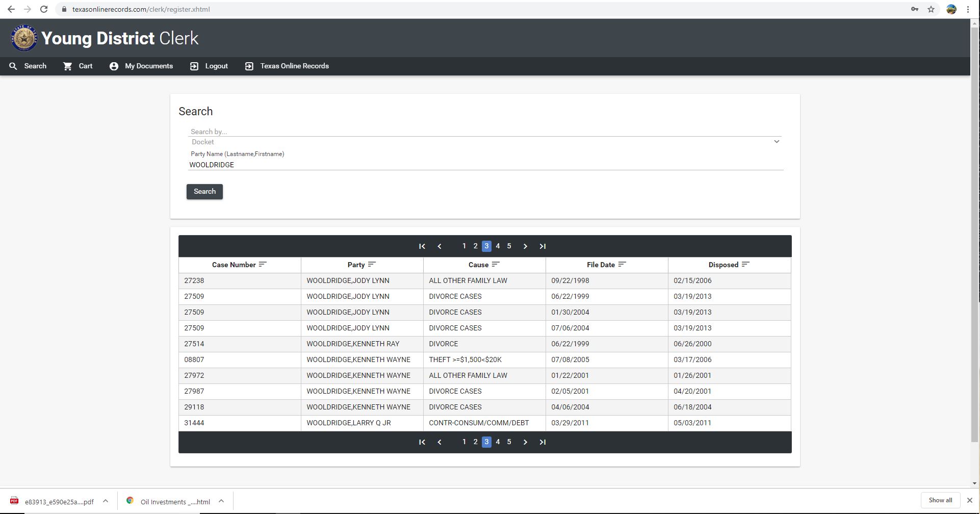Reload the page using the refresh icon
This screenshot has width=980, height=514.
44,9
